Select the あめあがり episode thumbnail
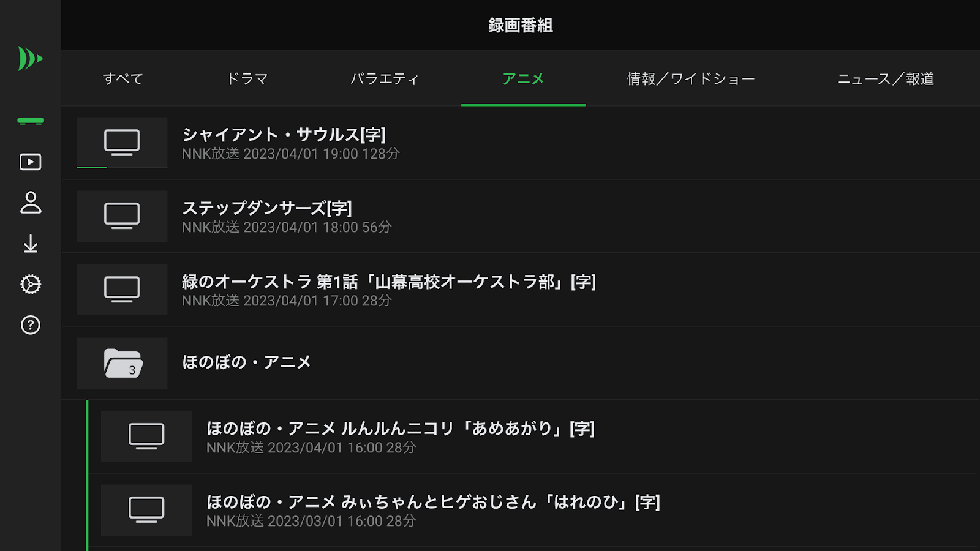 click(146, 437)
